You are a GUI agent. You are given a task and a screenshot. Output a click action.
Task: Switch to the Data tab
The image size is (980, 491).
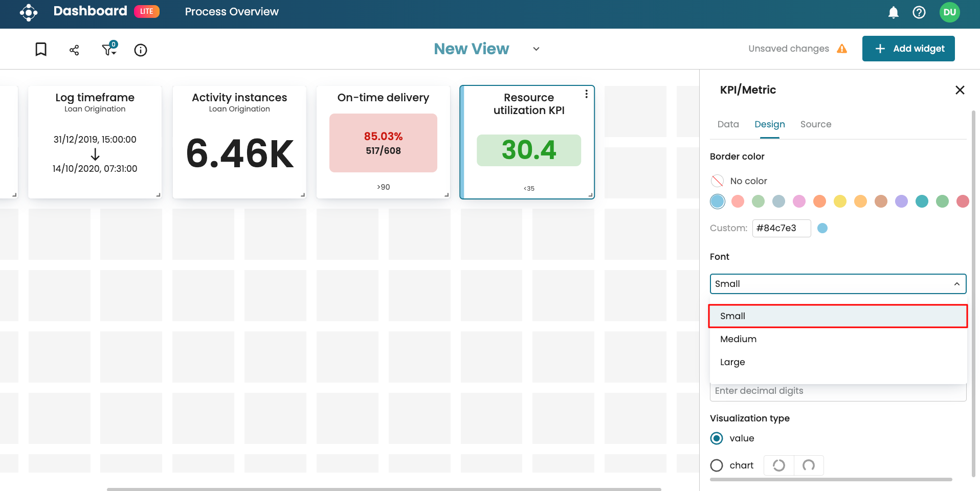pos(728,124)
